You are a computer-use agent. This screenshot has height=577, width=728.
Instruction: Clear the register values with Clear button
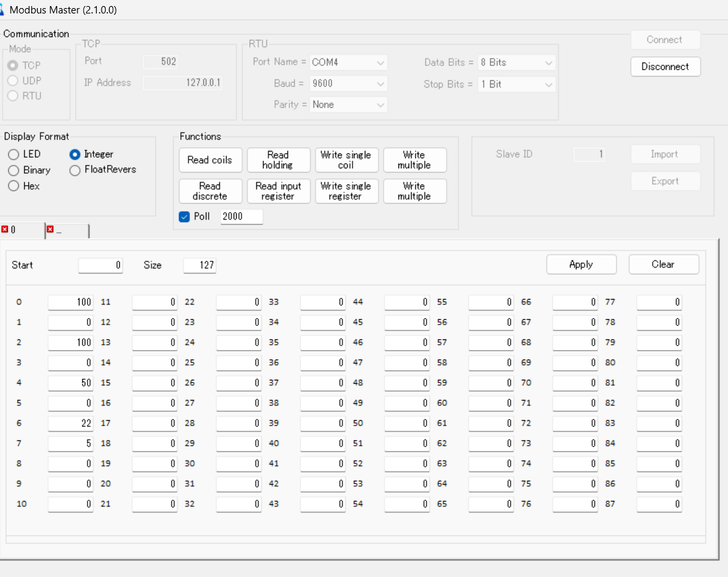click(x=663, y=265)
